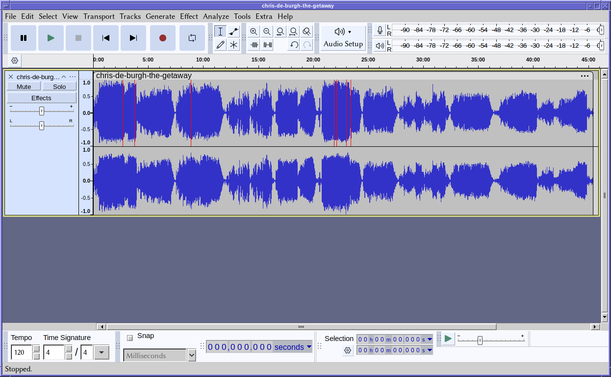
Task: Click the track gain slider handle
Action: 41,111
